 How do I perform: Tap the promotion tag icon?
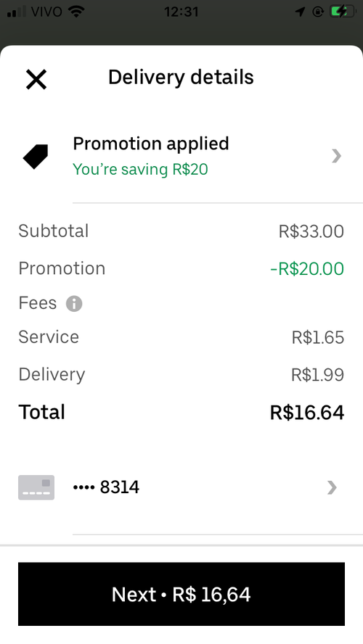(36, 157)
